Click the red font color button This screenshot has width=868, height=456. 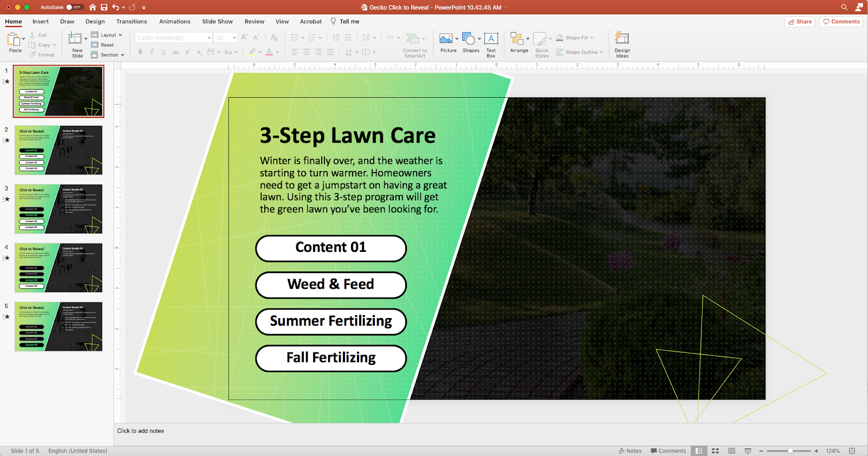pyautogui.click(x=269, y=52)
